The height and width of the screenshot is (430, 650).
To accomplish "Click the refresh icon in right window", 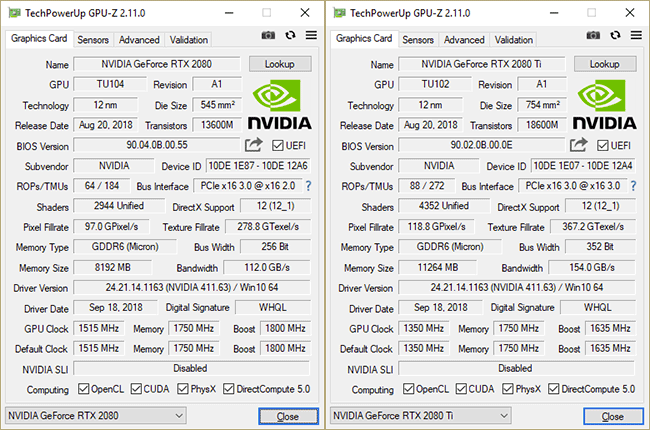I will tap(615, 36).
